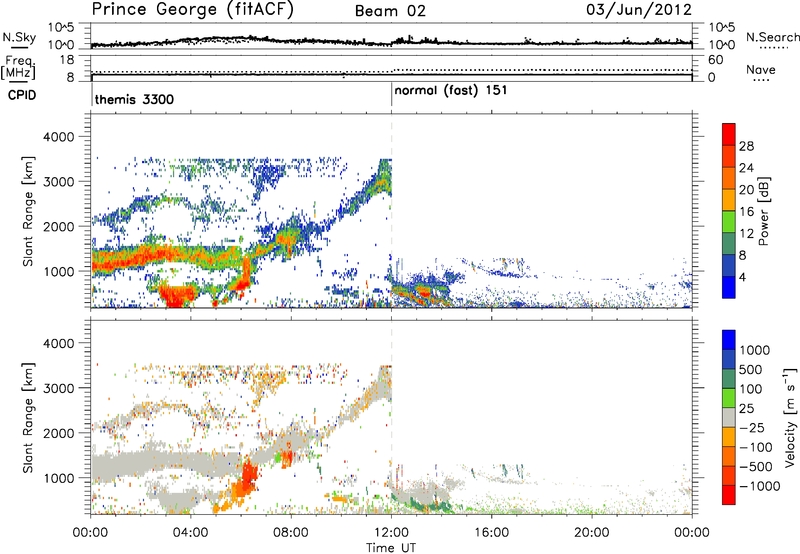Click the red top segment of Power colorbar
This screenshot has height=554, width=800.
(729, 134)
